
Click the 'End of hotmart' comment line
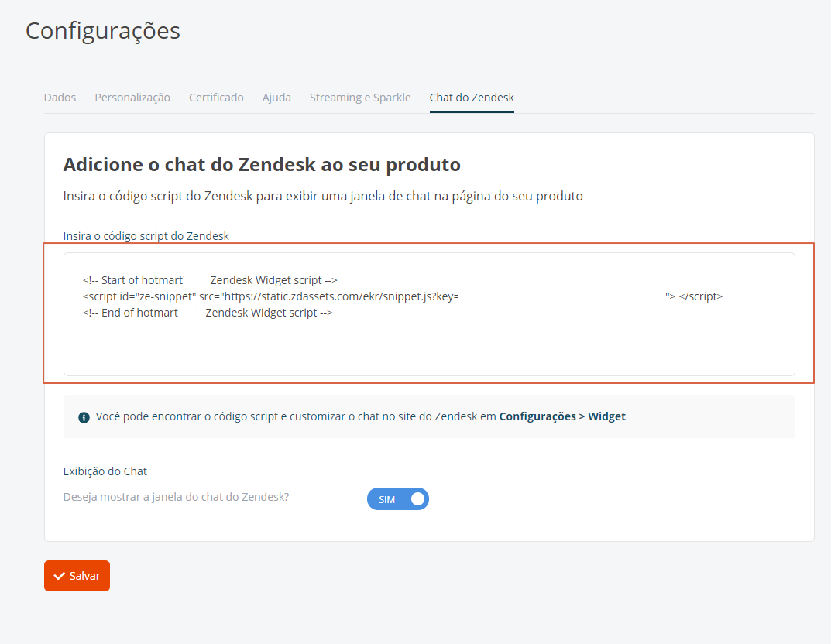tap(208, 313)
